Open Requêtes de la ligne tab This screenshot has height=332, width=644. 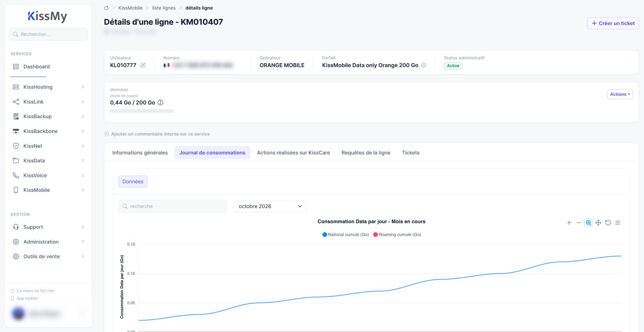[366, 152]
